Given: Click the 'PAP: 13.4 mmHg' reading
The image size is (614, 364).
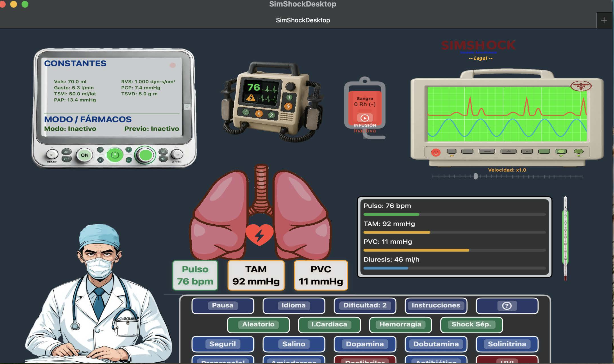Looking at the screenshot, I should pyautogui.click(x=75, y=100).
